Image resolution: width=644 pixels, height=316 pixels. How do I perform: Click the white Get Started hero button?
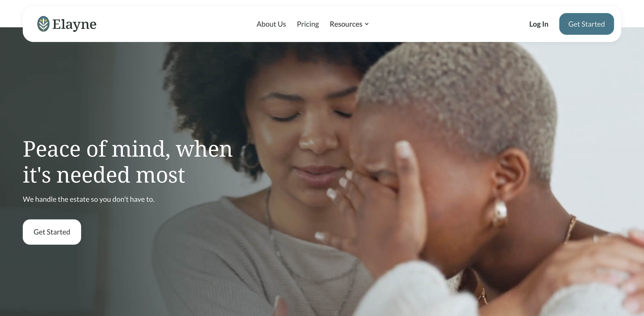[52, 232]
